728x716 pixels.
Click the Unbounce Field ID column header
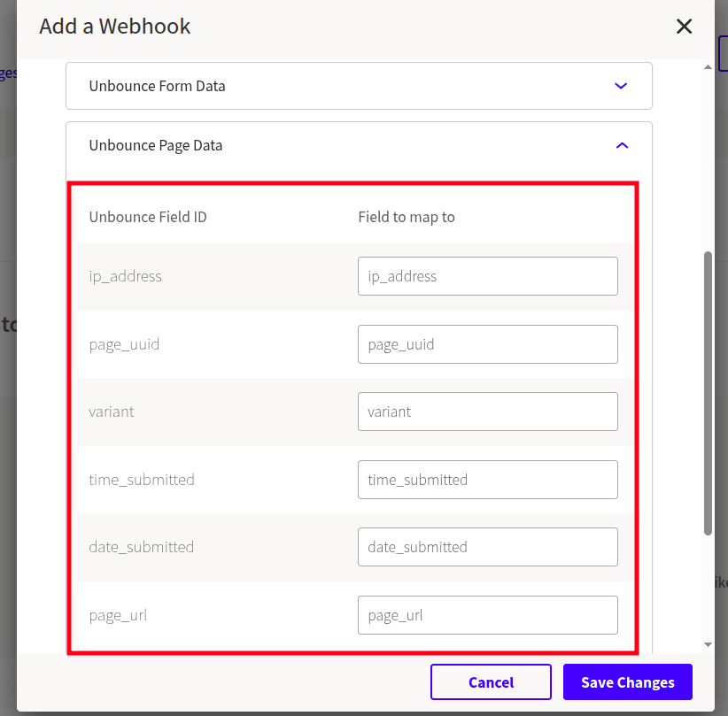pyautogui.click(x=148, y=217)
